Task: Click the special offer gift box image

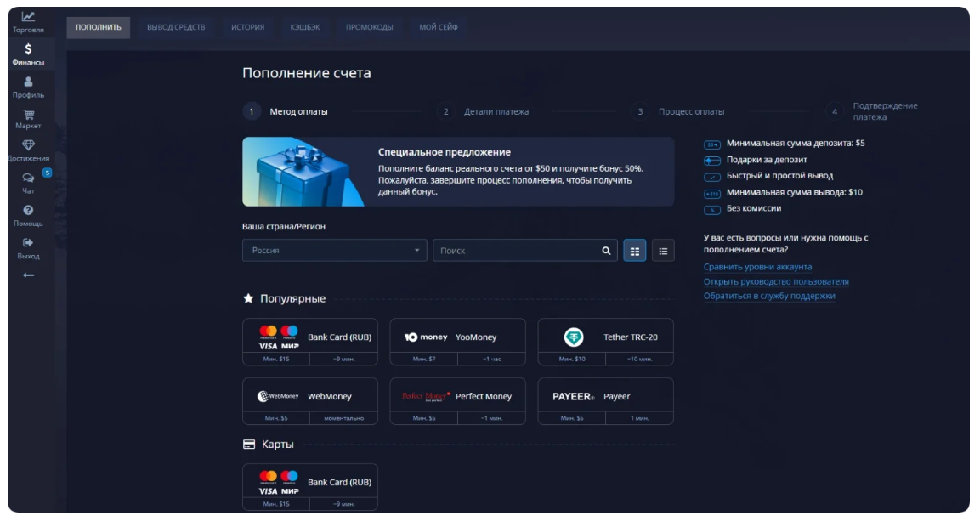Action: (x=303, y=172)
